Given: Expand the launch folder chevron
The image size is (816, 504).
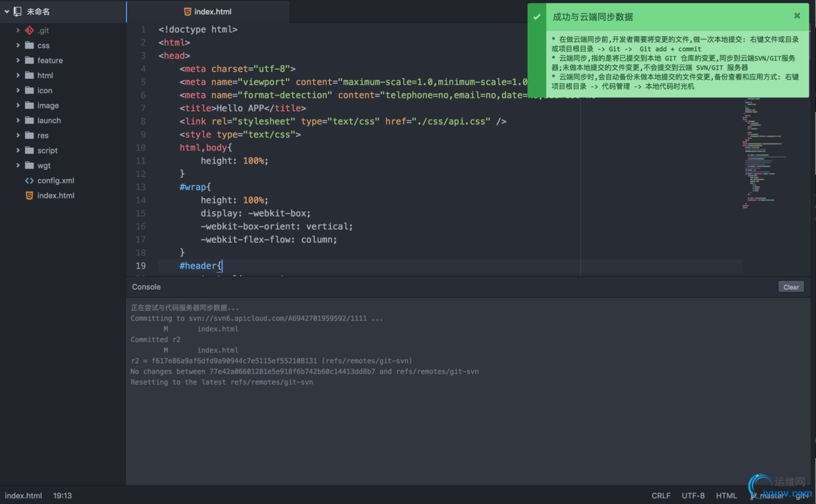Looking at the screenshot, I should tap(18, 120).
